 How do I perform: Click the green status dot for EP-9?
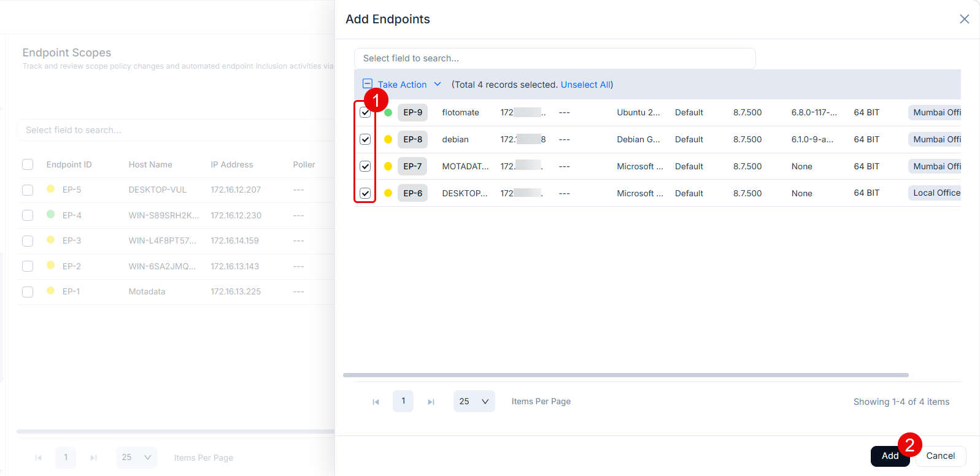click(388, 112)
